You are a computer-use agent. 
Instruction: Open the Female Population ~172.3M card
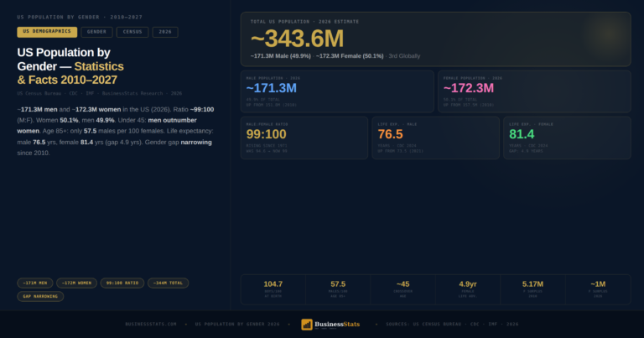[x=534, y=91]
